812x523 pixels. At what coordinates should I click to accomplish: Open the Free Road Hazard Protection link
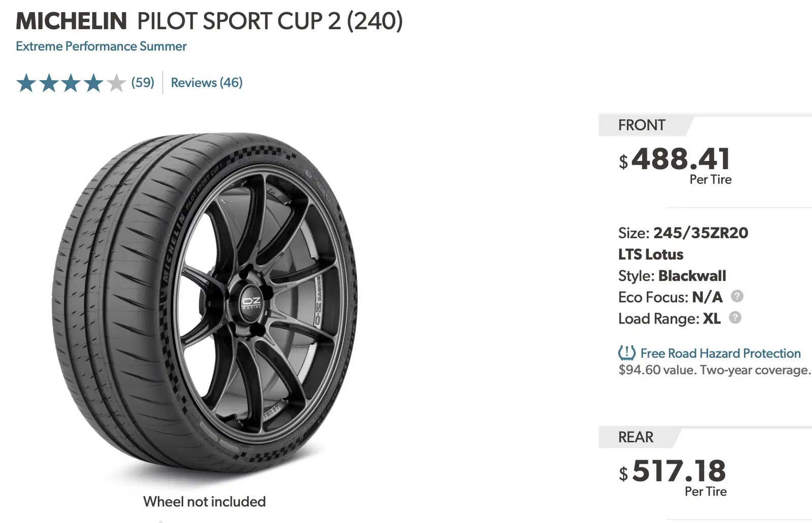click(x=720, y=353)
